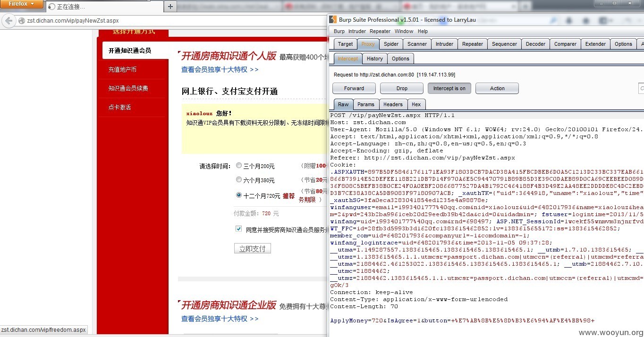644x337 pixels.
Task: Click the Drop button
Action: coord(402,88)
